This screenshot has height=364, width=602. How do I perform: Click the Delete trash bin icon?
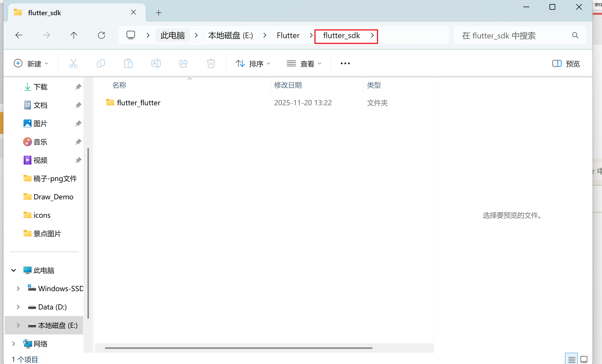(211, 63)
